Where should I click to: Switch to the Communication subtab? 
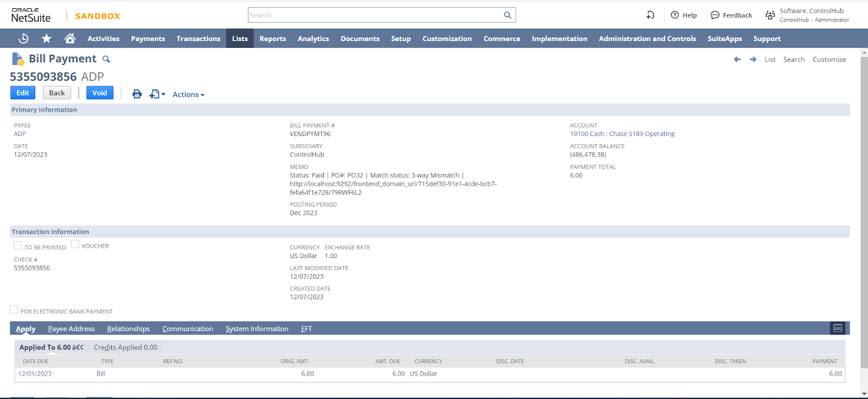[x=188, y=329]
